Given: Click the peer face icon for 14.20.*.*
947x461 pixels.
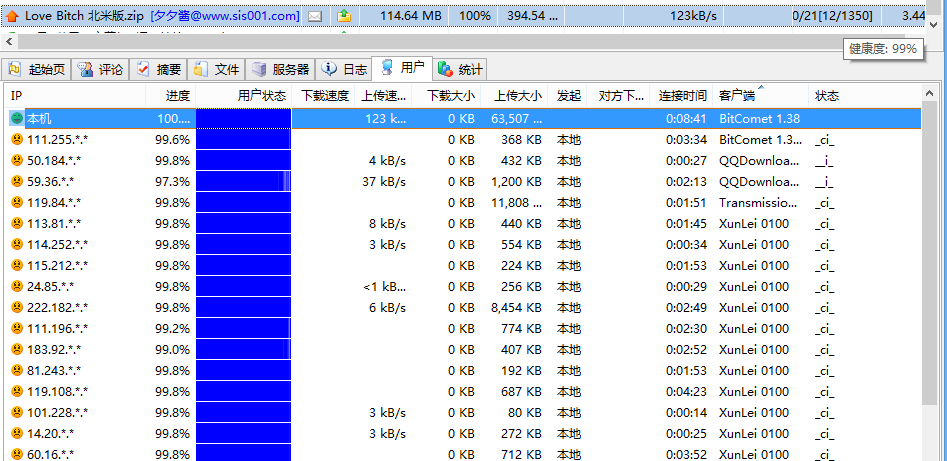Looking at the screenshot, I should point(16,434).
